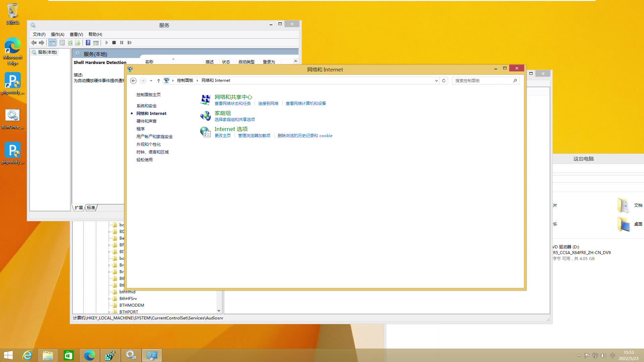Pause the service via the pause icon
Screen dimensions: 644x362
(x=122, y=43)
